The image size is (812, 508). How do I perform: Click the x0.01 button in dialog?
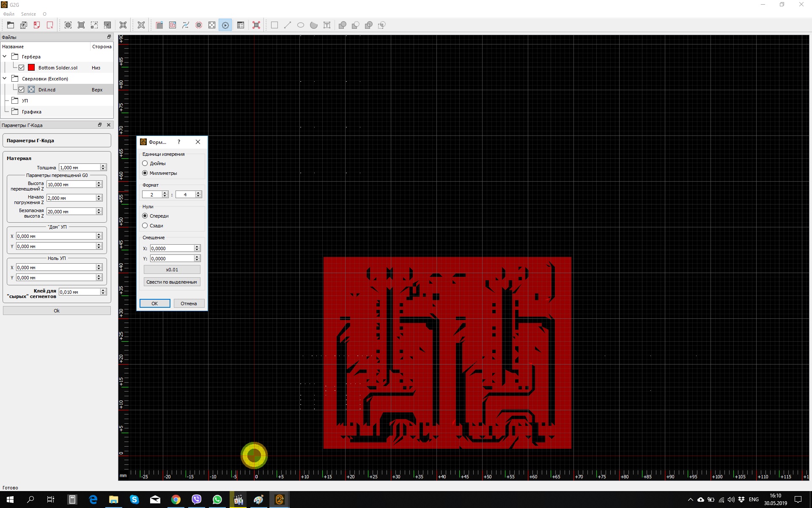point(172,270)
